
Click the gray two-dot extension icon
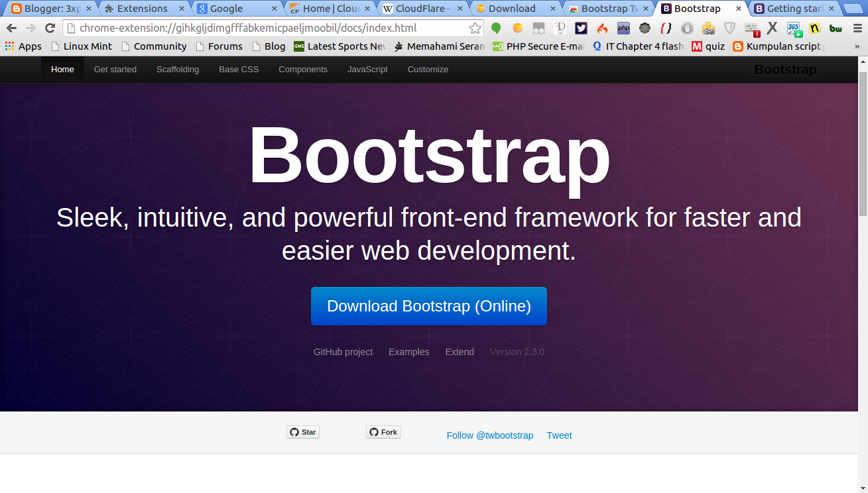tap(538, 28)
